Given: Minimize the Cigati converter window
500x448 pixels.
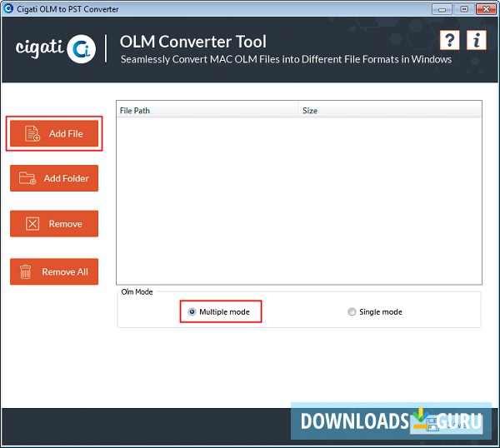Looking at the screenshot, I should pos(442,9).
